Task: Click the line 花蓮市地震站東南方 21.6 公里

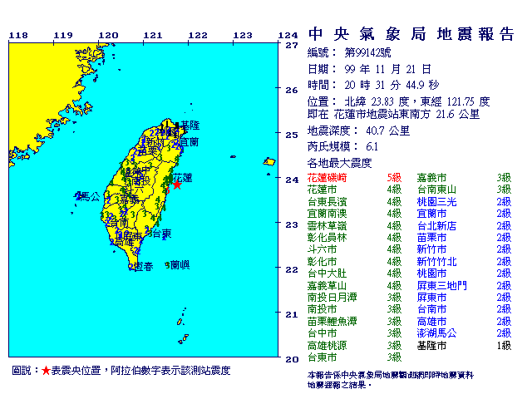Action: (406, 114)
